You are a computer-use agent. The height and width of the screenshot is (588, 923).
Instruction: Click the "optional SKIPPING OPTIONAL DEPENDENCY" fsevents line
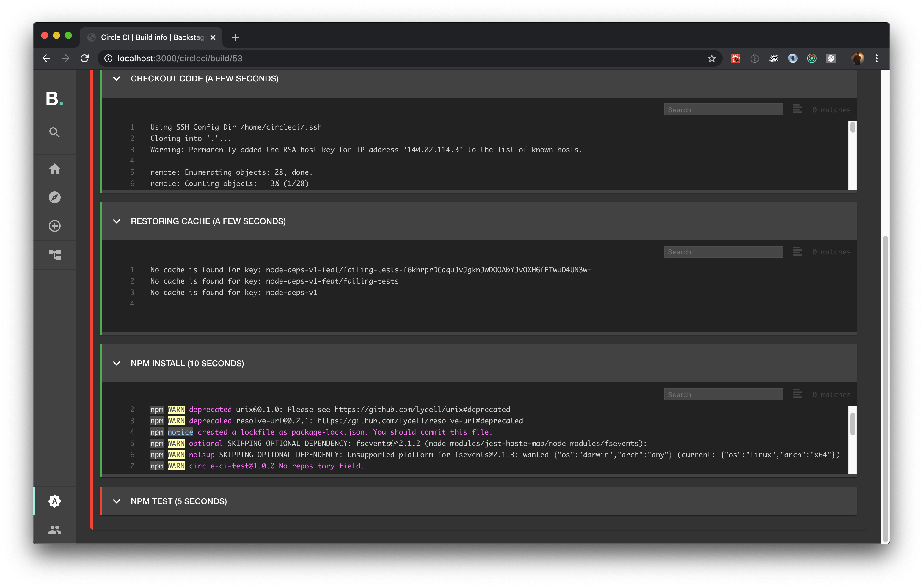[x=398, y=444]
